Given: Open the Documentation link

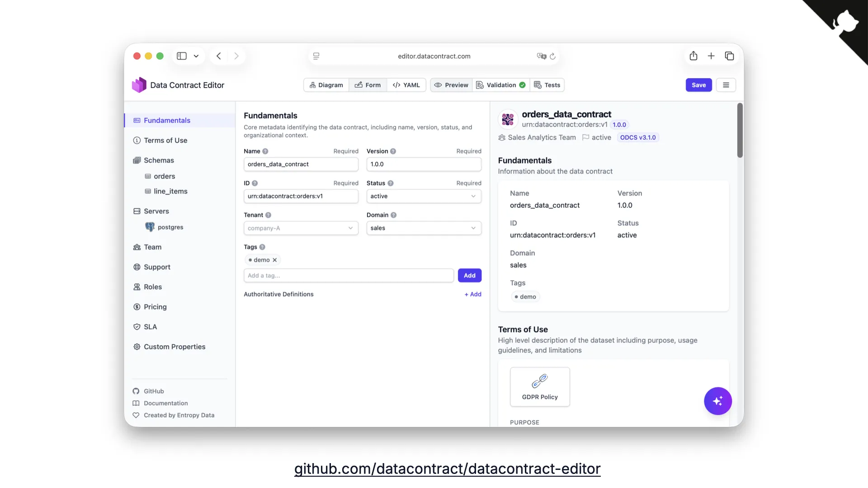Looking at the screenshot, I should tap(165, 403).
